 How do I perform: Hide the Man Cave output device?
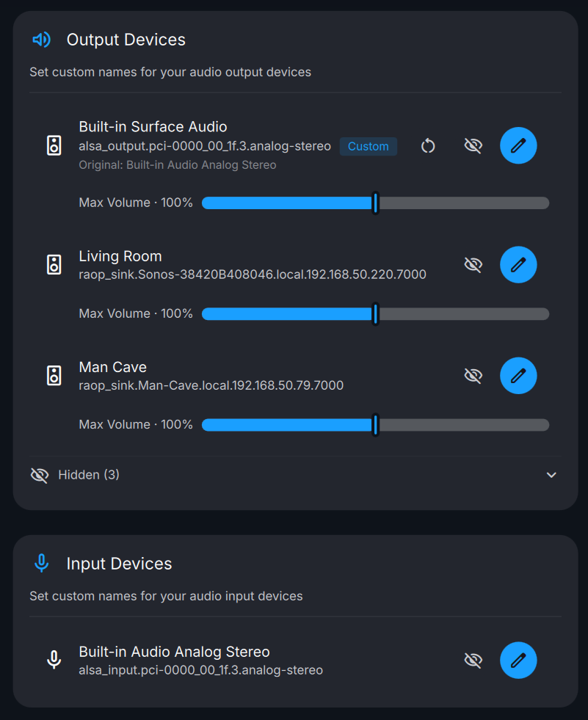click(473, 375)
